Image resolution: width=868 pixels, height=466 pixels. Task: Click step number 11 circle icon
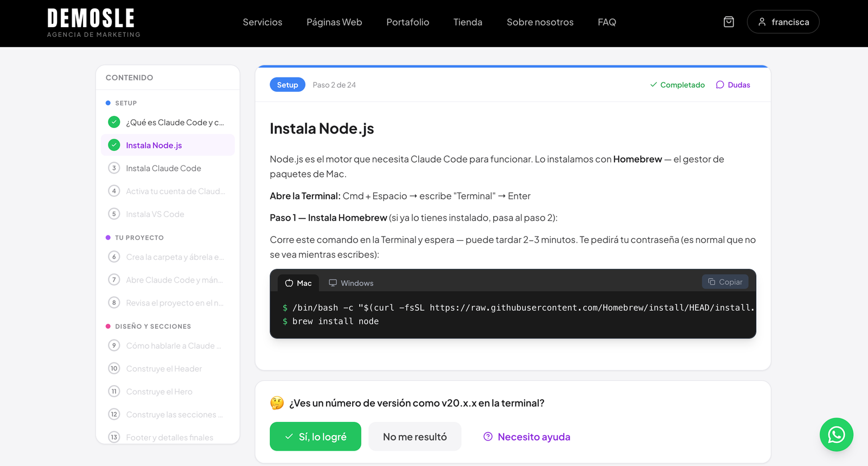(114, 391)
